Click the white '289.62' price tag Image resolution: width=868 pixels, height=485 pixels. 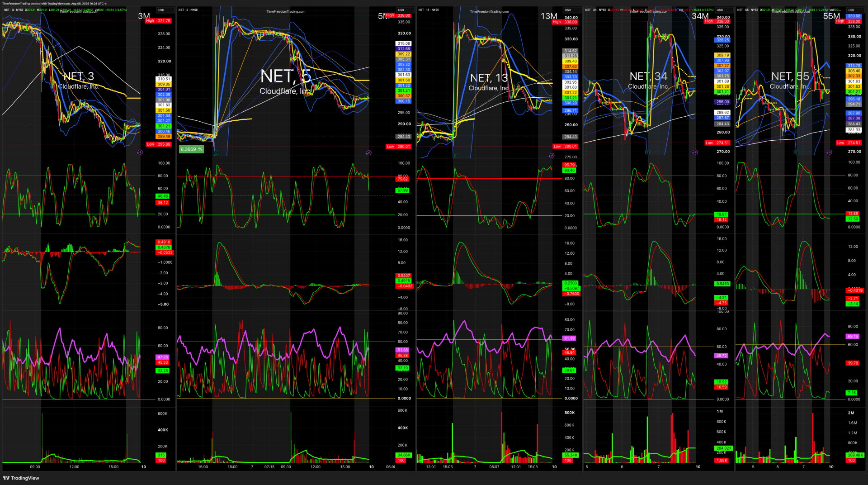click(722, 113)
